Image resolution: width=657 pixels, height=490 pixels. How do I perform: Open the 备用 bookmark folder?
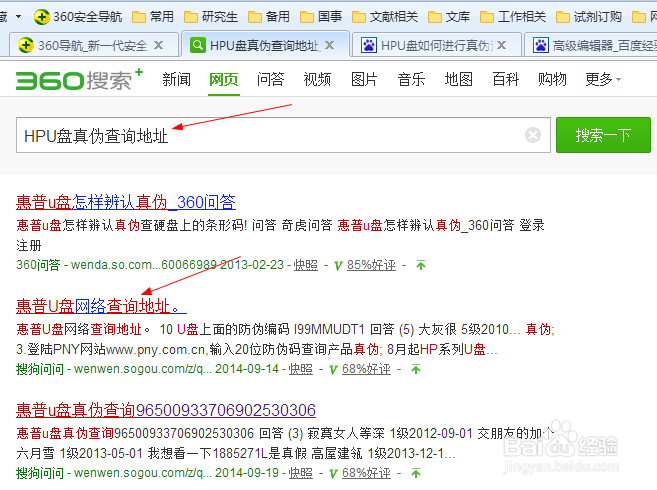click(x=269, y=17)
